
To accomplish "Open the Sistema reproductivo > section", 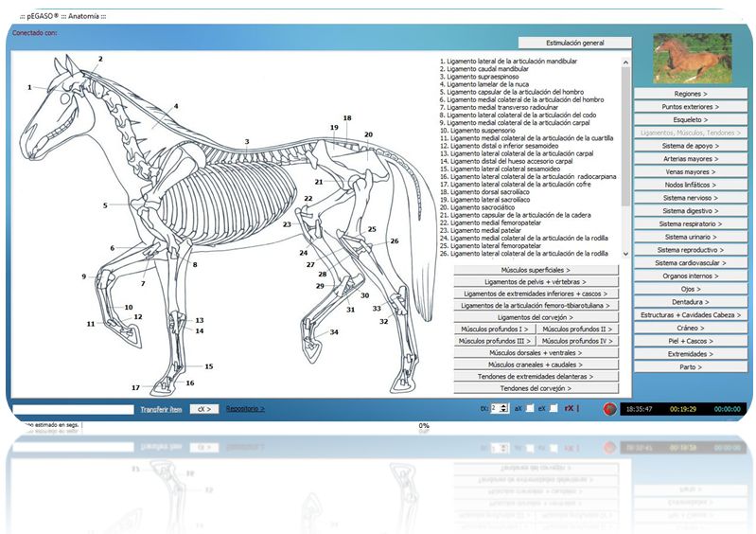I will (691, 250).
